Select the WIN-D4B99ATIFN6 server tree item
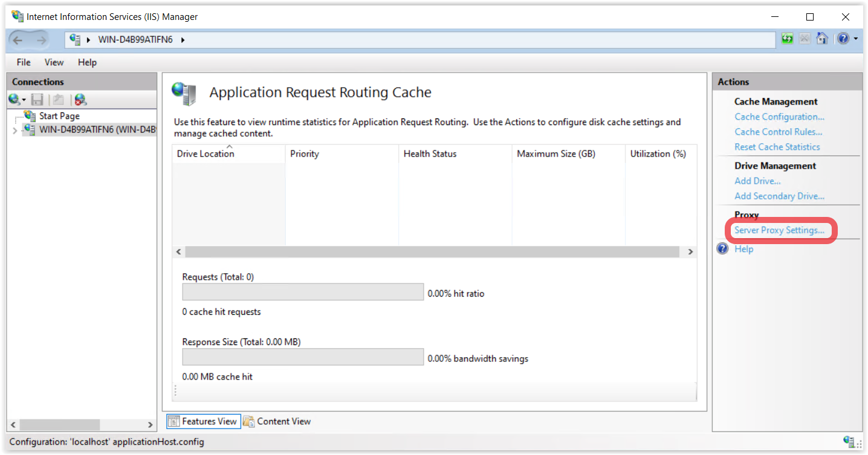The image size is (868, 455). pyautogui.click(x=97, y=129)
